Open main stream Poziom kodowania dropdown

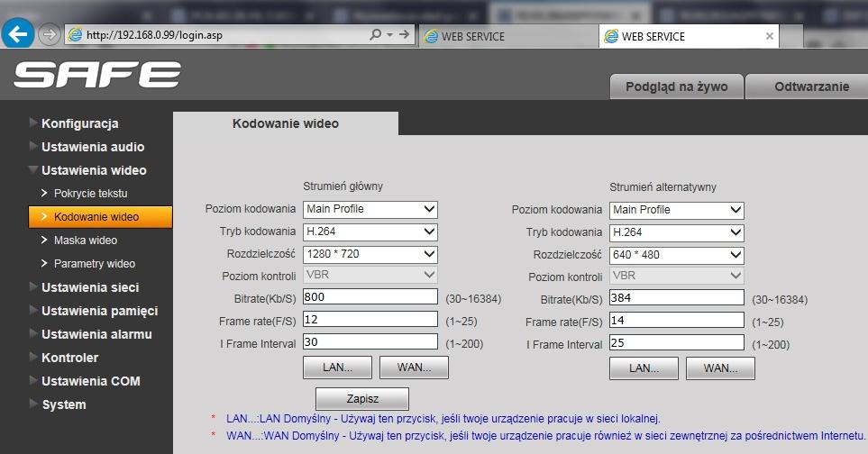click(370, 209)
